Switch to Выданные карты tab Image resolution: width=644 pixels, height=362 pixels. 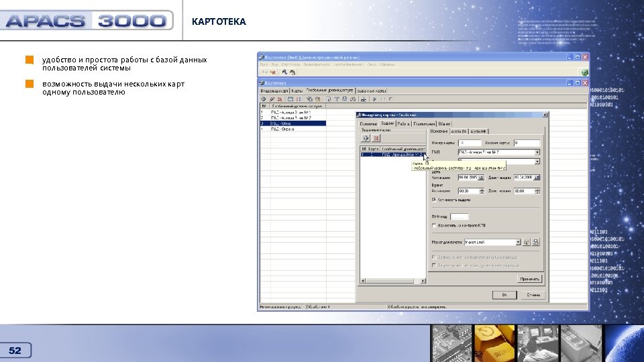click(371, 90)
